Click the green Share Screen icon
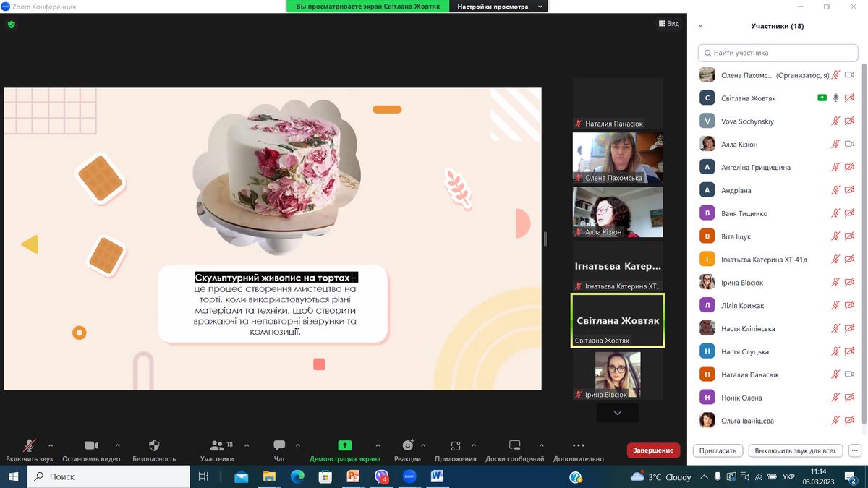Image resolution: width=868 pixels, height=488 pixels. [x=345, y=445]
